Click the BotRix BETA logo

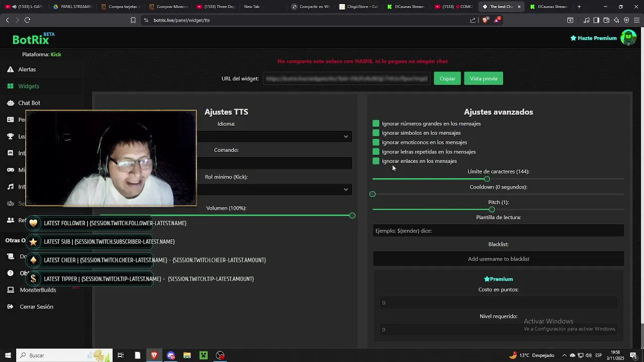33,39
